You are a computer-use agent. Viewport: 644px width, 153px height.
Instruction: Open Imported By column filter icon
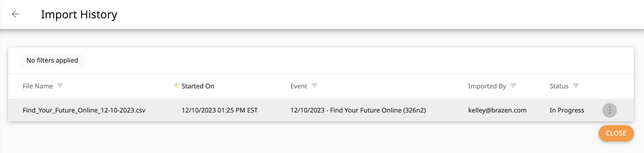click(514, 86)
